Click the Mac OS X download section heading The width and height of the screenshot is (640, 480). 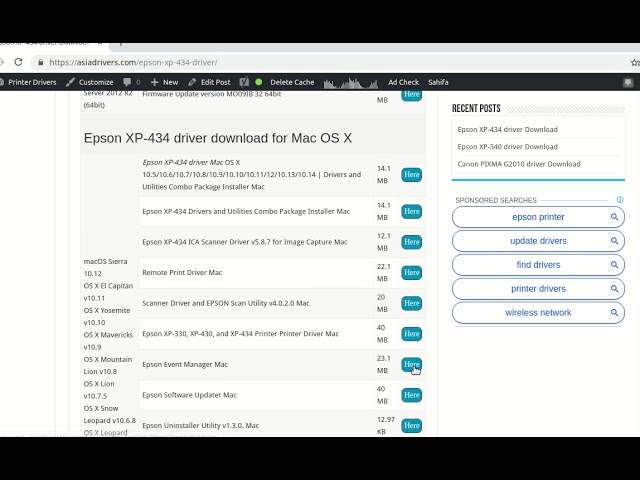[x=218, y=138]
